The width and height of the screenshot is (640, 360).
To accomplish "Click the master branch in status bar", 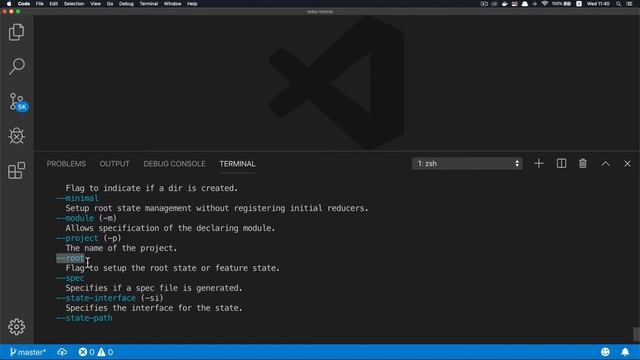I will point(28,352).
